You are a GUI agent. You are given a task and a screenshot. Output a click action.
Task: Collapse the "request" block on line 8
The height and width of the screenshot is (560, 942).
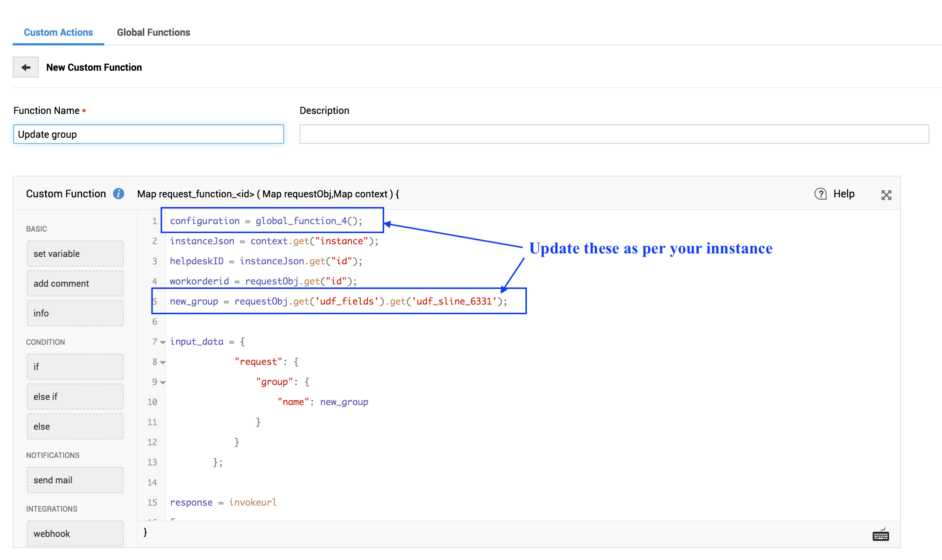pos(163,362)
